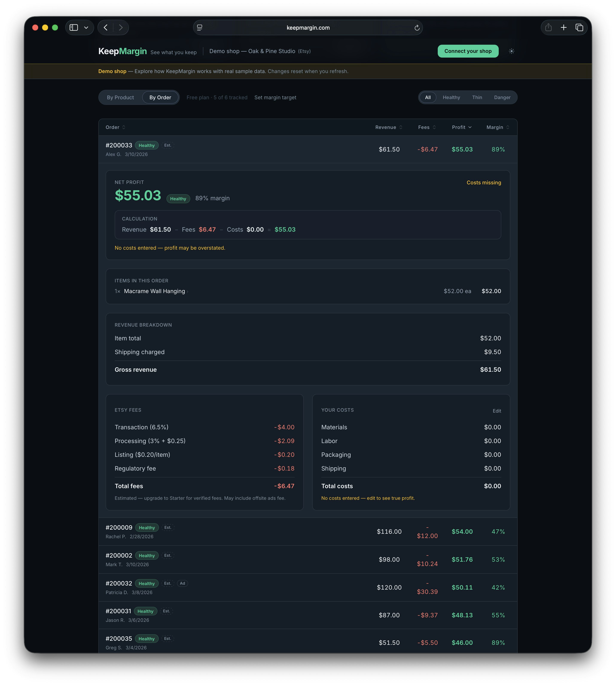Open the sidebar options dropdown chevron
616x685 pixels.
click(x=86, y=28)
